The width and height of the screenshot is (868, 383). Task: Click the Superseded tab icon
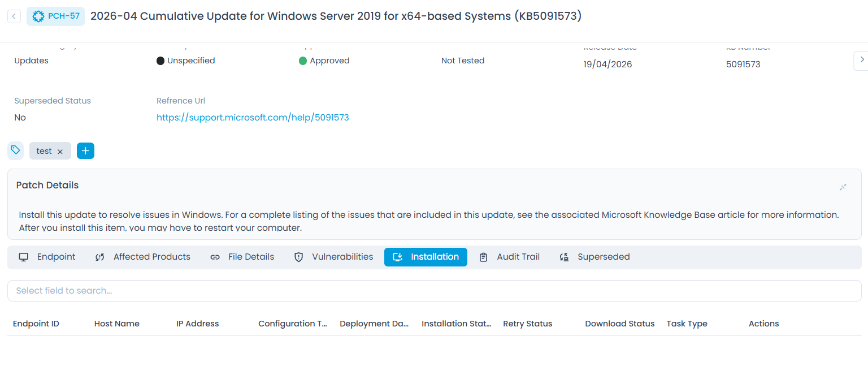coord(564,257)
